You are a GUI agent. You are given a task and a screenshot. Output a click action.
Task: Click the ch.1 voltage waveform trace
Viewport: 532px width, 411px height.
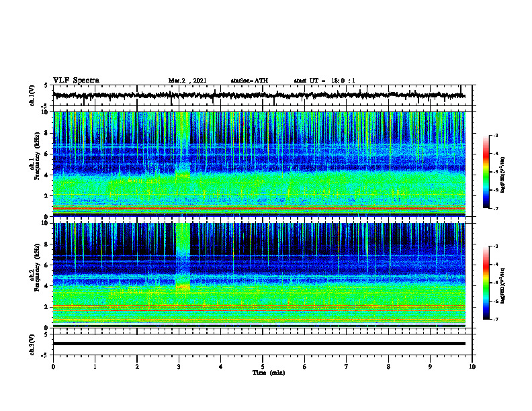(259, 95)
